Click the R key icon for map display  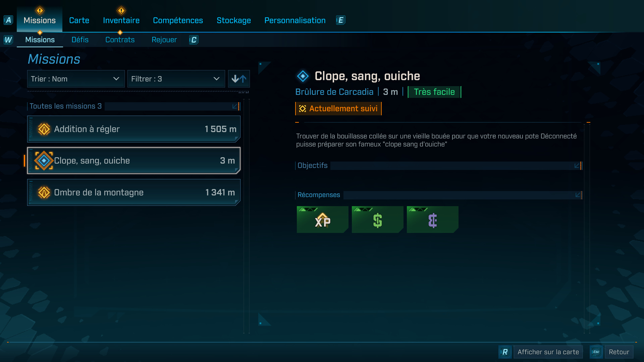[505, 352]
